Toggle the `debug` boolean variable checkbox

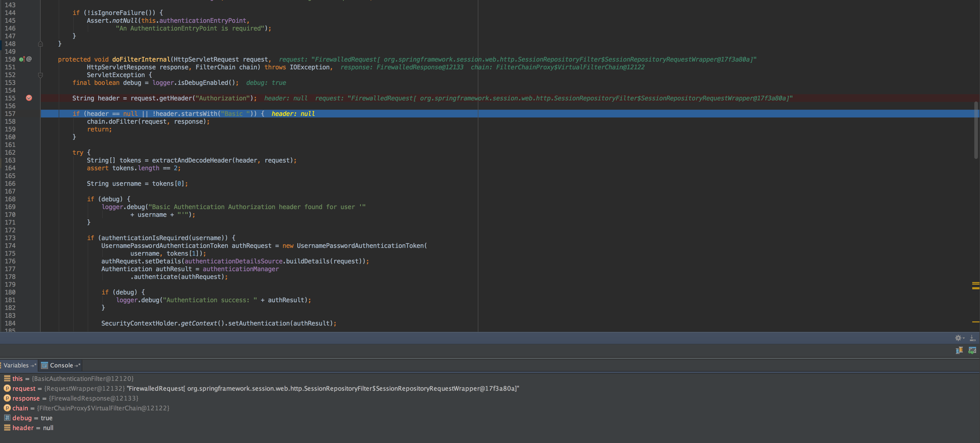[6, 417]
